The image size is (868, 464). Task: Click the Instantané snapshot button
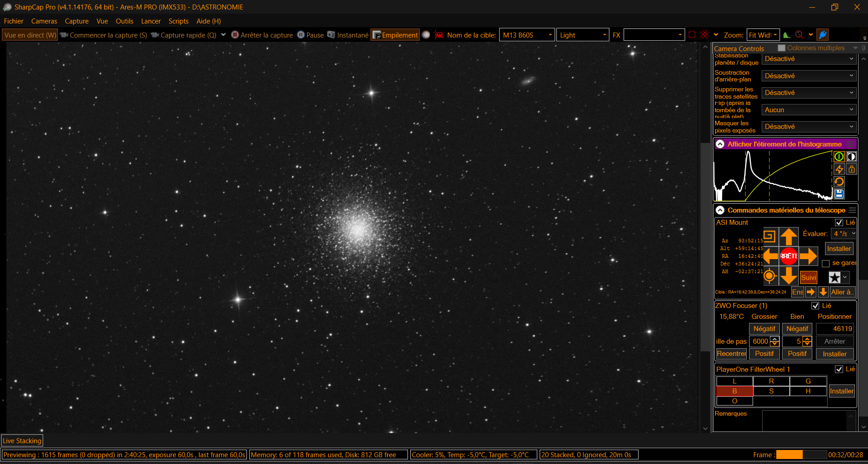(348, 35)
